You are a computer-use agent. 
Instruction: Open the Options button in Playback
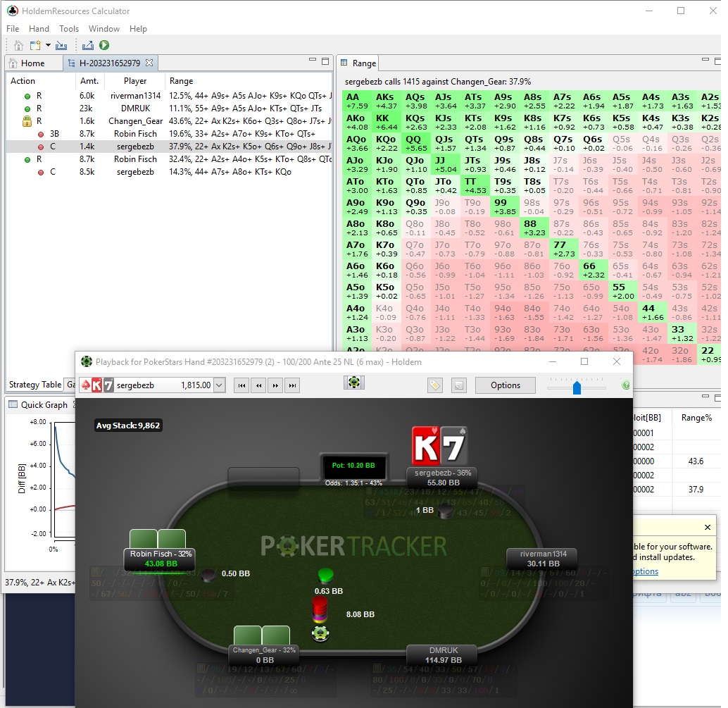[x=505, y=385]
